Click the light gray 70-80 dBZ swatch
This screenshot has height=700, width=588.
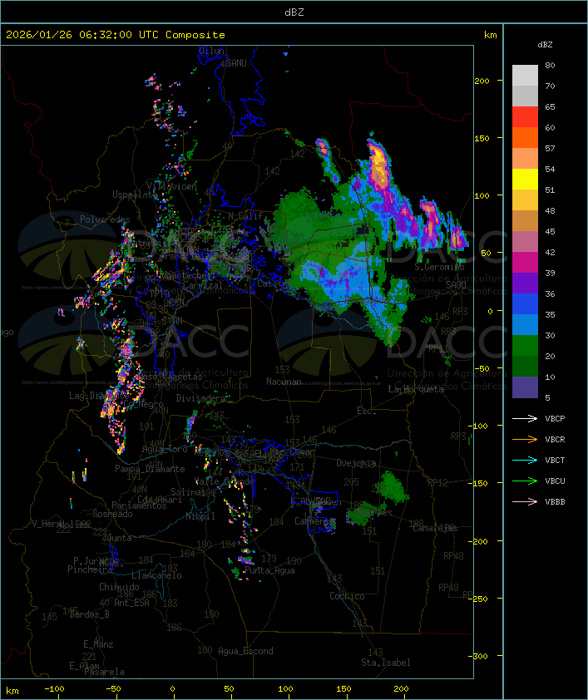(x=525, y=76)
